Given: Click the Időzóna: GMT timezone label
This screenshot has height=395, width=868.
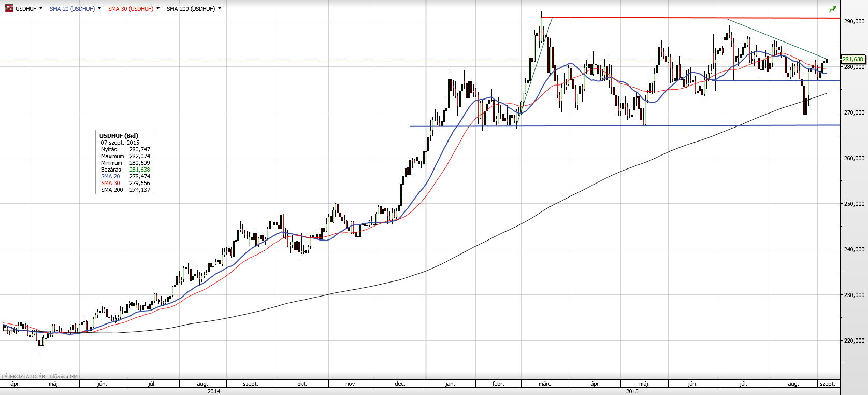Looking at the screenshot, I should click(65, 377).
